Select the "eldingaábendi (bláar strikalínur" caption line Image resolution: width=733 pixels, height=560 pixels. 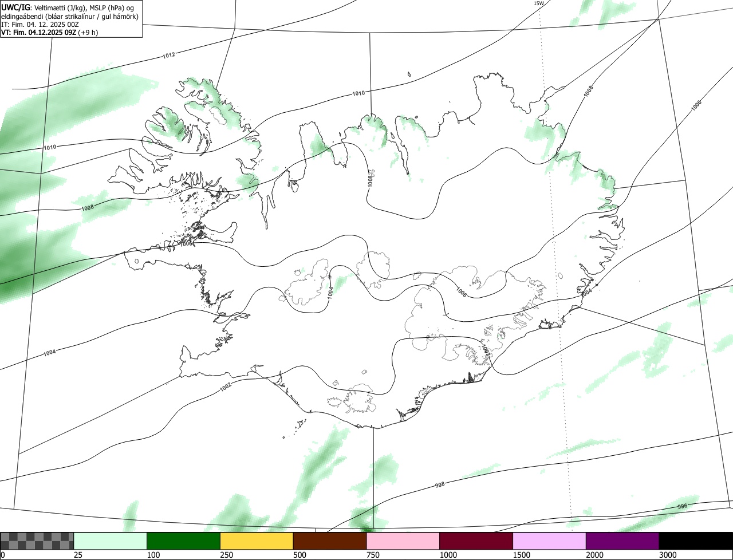point(70,16)
